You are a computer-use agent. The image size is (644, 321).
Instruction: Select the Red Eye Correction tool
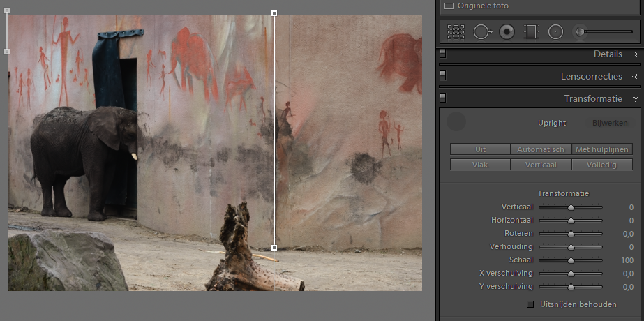(507, 31)
